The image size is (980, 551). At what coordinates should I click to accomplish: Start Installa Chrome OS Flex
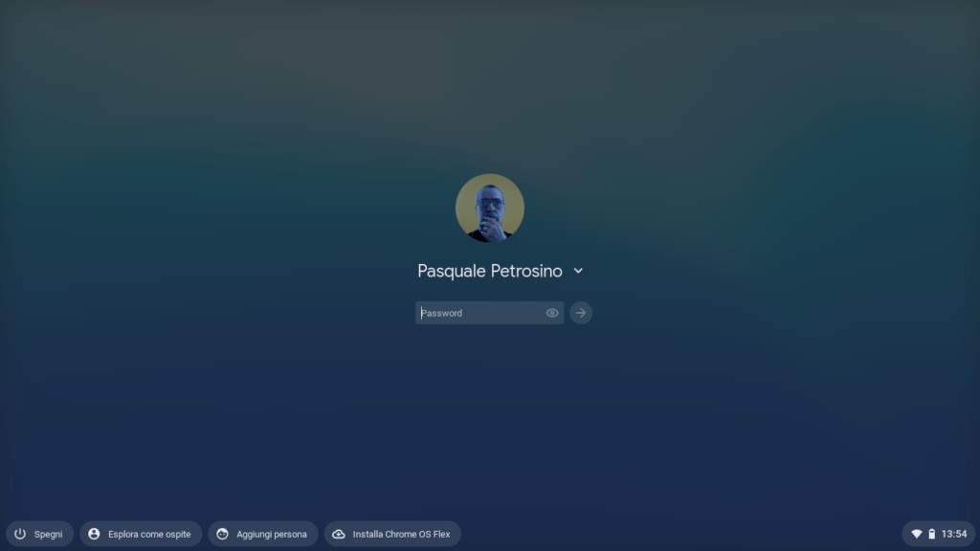tap(392, 534)
